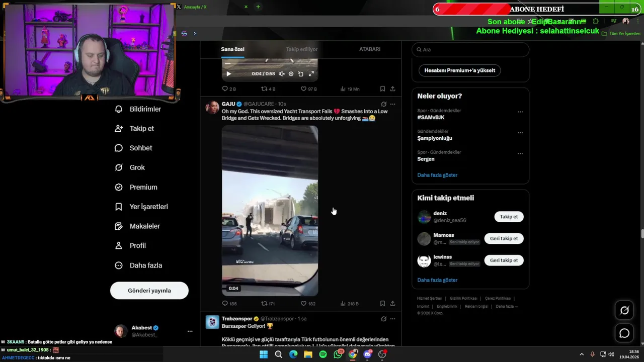
Task: Follow back lewinss with Geri takip et
Action: pos(504,260)
